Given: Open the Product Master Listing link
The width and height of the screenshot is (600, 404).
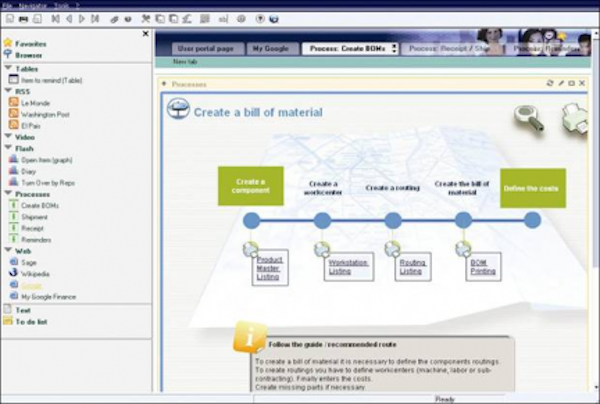Looking at the screenshot, I should (x=269, y=268).
